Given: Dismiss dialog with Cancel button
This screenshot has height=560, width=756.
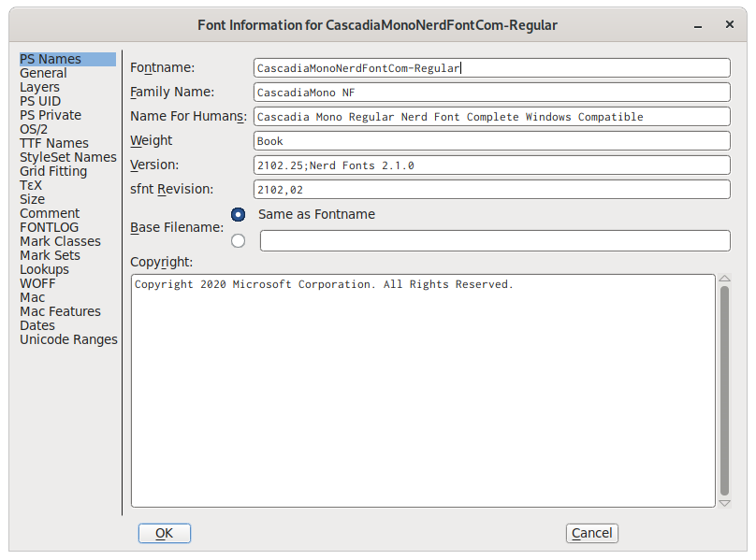Looking at the screenshot, I should click(x=591, y=533).
